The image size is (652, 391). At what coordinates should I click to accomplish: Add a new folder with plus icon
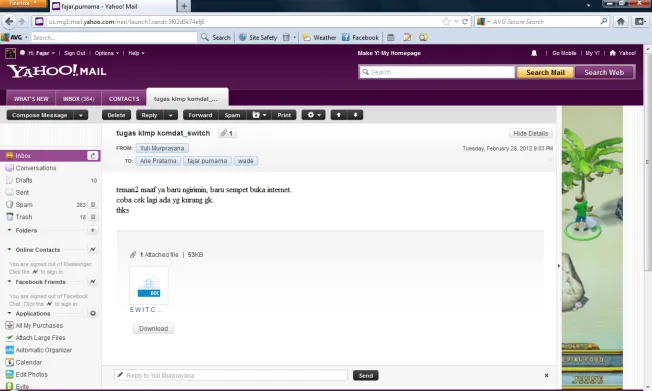coord(93,230)
